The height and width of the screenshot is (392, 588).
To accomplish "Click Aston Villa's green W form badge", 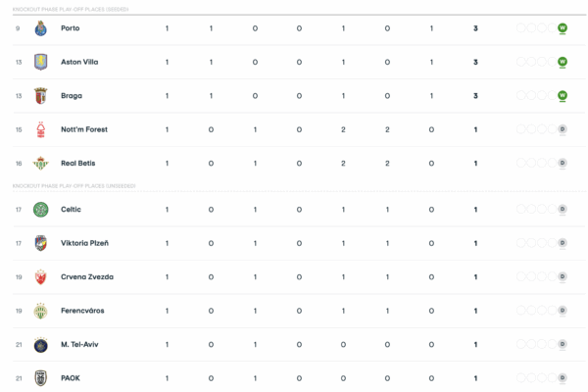I will click(x=563, y=62).
